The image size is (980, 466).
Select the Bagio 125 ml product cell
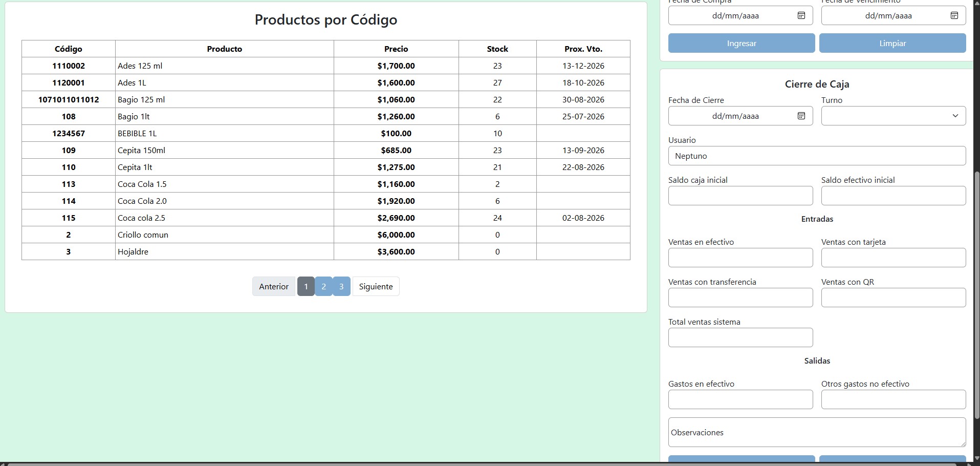tap(225, 99)
